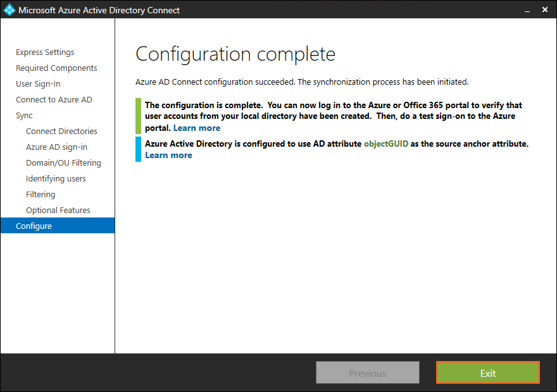Open Learn more link after Azure portal text
This screenshot has height=392, width=557.
click(x=197, y=128)
